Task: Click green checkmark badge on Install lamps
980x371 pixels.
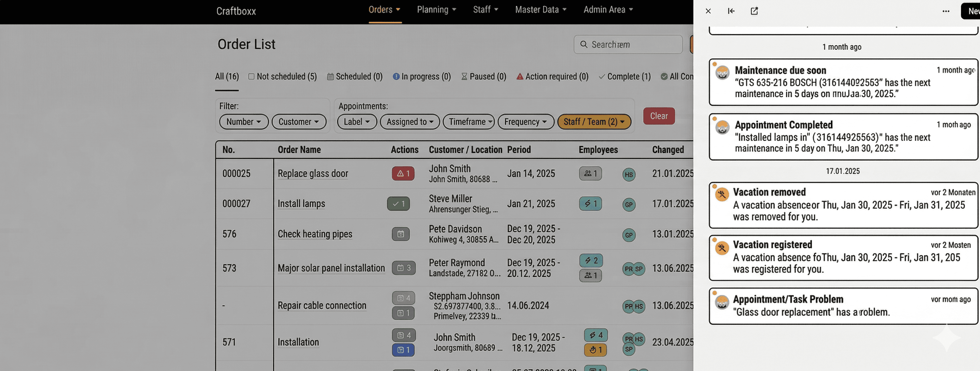Action: point(398,204)
